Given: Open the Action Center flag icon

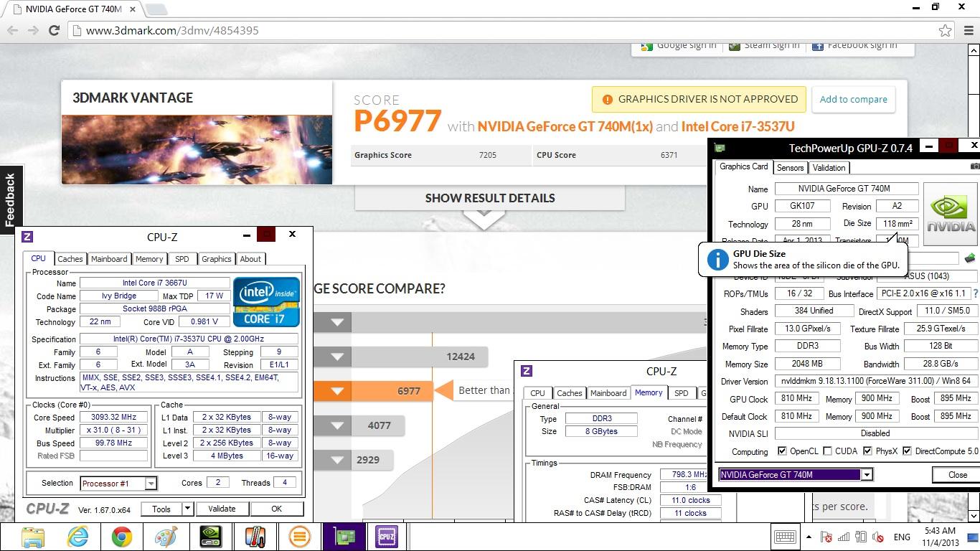Looking at the screenshot, I should coord(826,537).
